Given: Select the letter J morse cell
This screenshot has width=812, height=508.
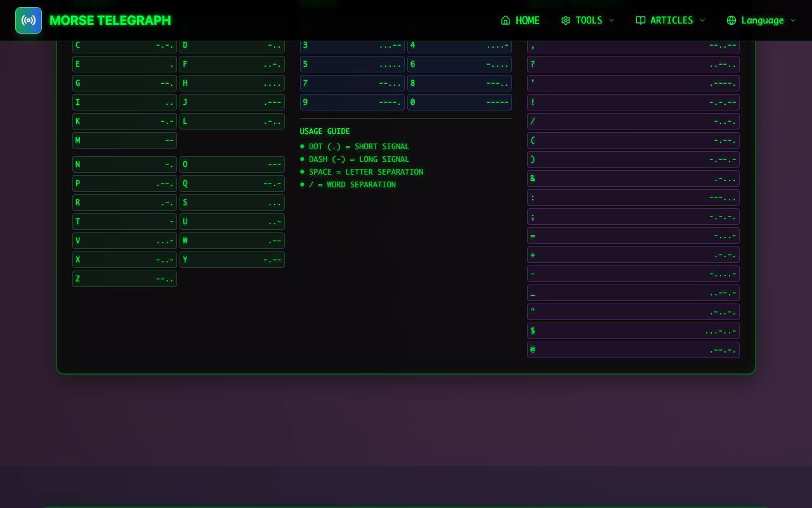Looking at the screenshot, I should coord(232,102).
